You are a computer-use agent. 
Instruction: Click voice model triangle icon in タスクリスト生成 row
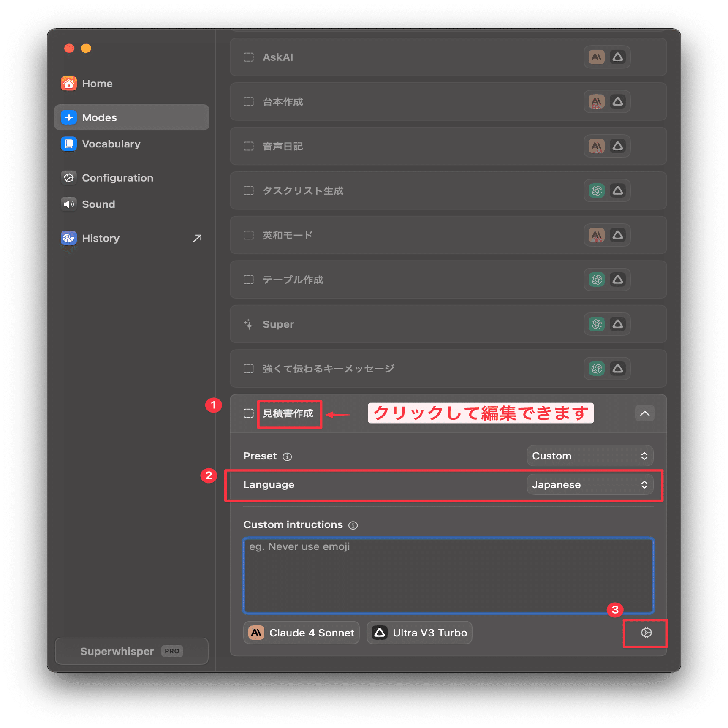[618, 190]
